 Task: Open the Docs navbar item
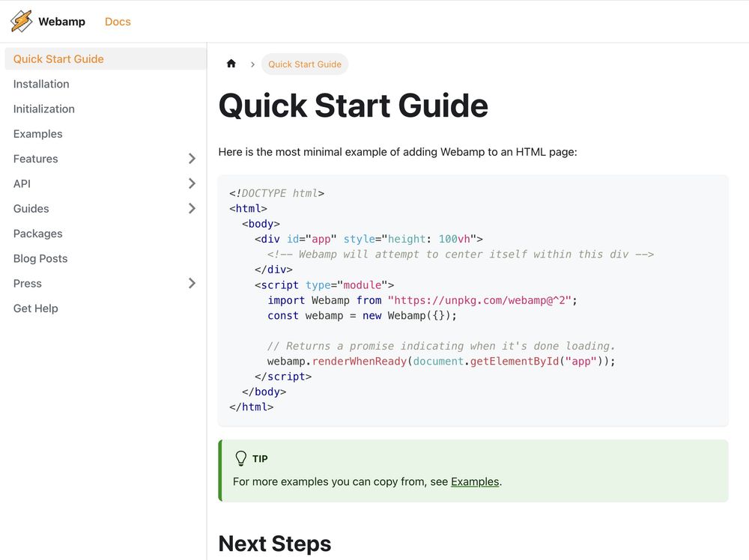click(x=118, y=22)
